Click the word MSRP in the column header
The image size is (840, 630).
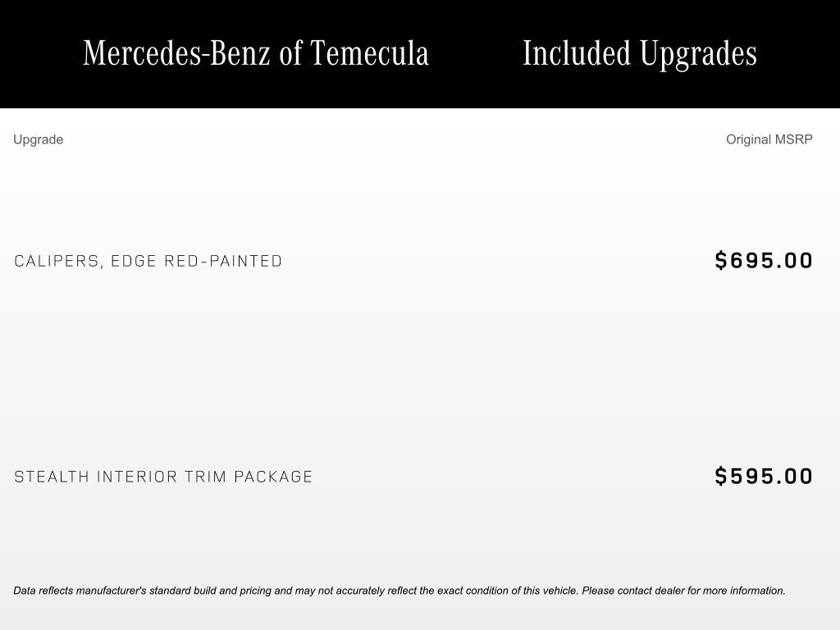794,139
